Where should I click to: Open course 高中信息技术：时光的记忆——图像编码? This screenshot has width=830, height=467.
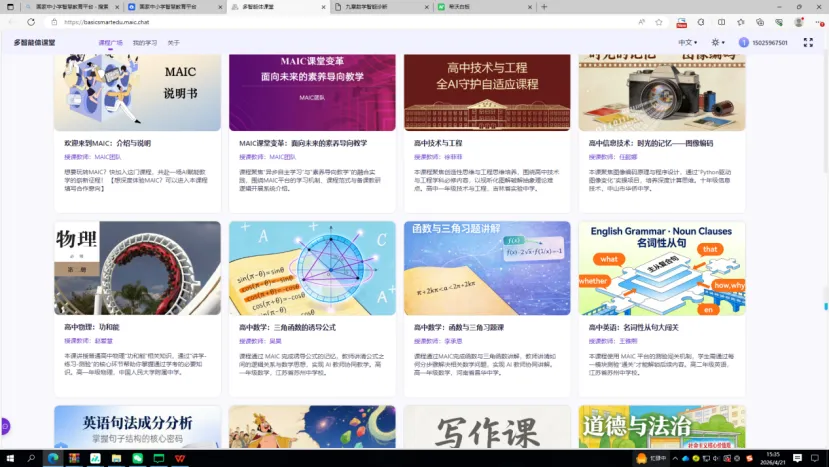coord(651,143)
